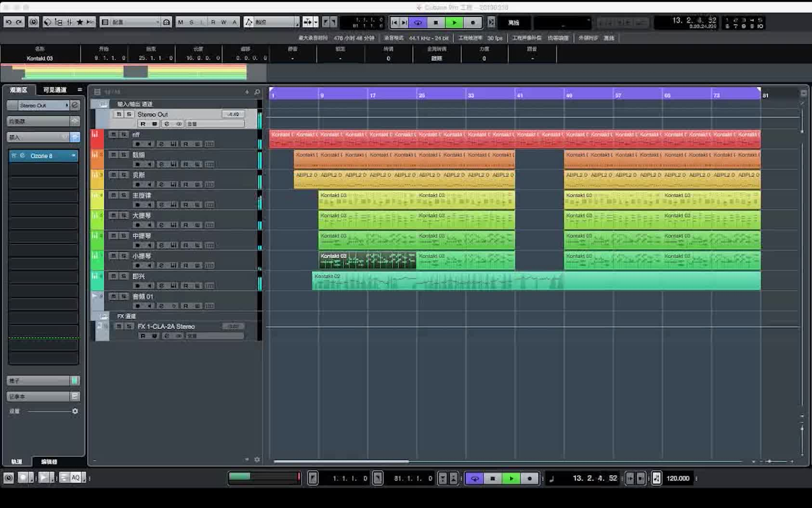Screen dimensions: 812x508
Task: Add a new track plus icon
Action: pyautogui.click(x=247, y=92)
